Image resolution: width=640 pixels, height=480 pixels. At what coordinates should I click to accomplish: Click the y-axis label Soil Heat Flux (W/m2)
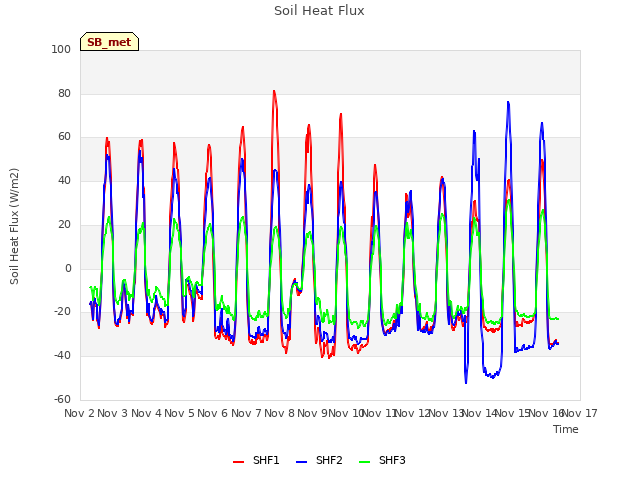(14, 226)
